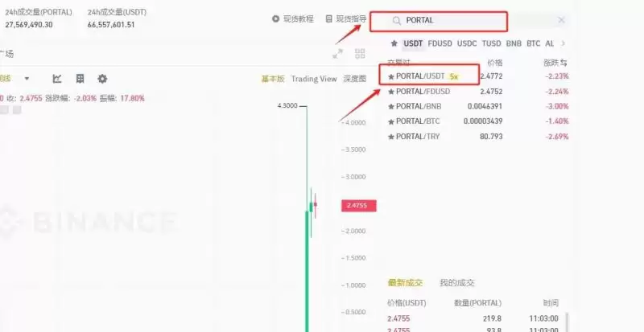Open the chart layout grid icon

pyautogui.click(x=360, y=53)
